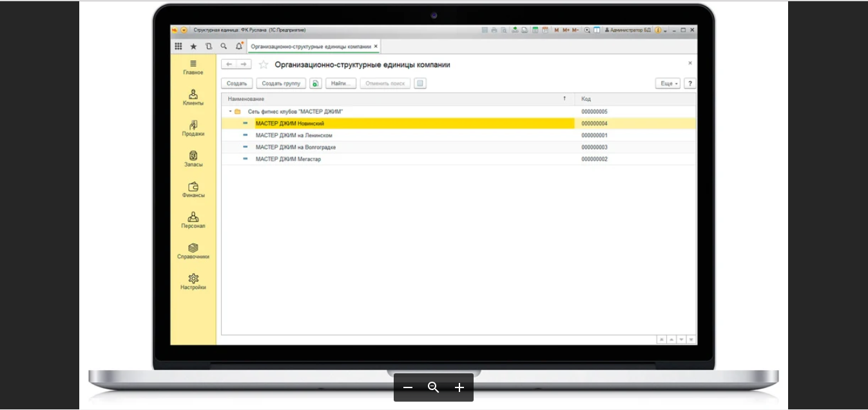
Task: Open the calendar icon in title bar
Action: tap(545, 30)
